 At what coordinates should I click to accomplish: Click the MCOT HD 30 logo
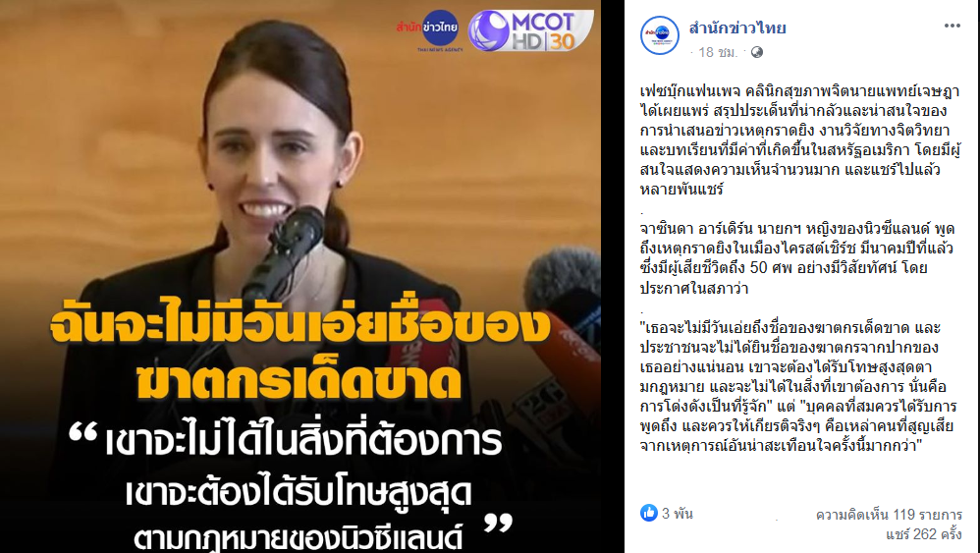(x=530, y=30)
